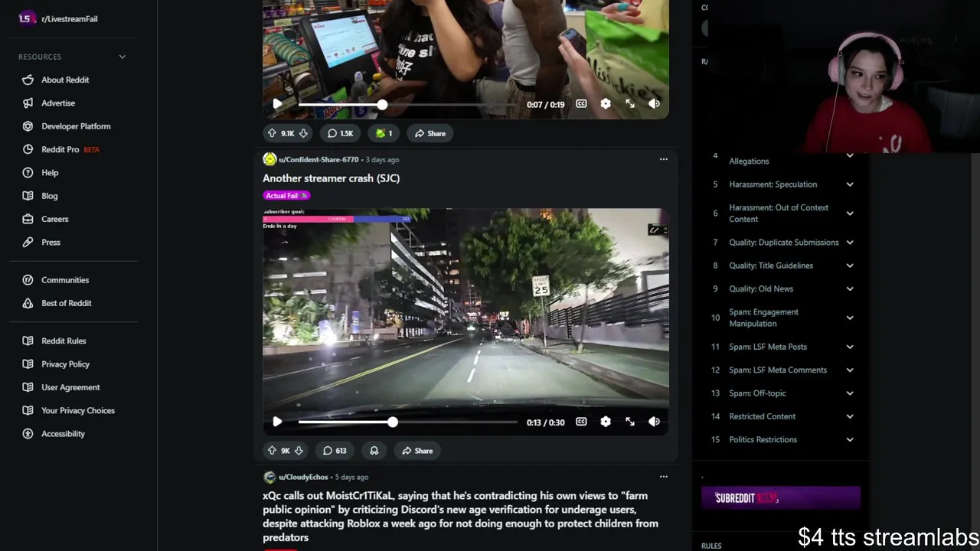Screen dimensions: 980x551
Task: Click the About Reddit icon
Action: click(28, 80)
